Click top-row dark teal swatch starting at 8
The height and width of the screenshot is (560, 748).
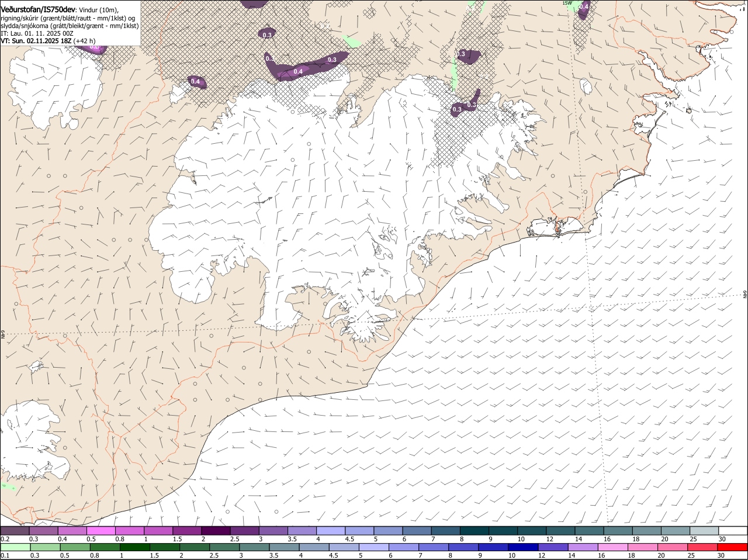coord(474,530)
